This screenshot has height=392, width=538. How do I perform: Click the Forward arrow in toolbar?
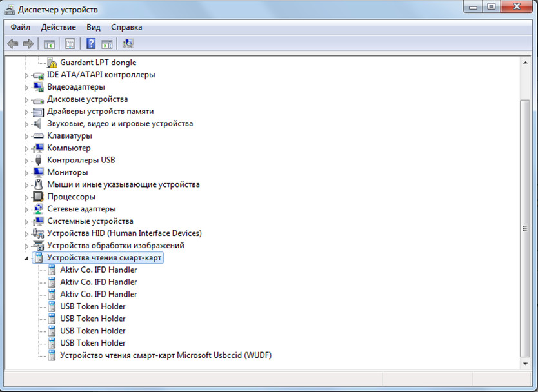coord(28,44)
